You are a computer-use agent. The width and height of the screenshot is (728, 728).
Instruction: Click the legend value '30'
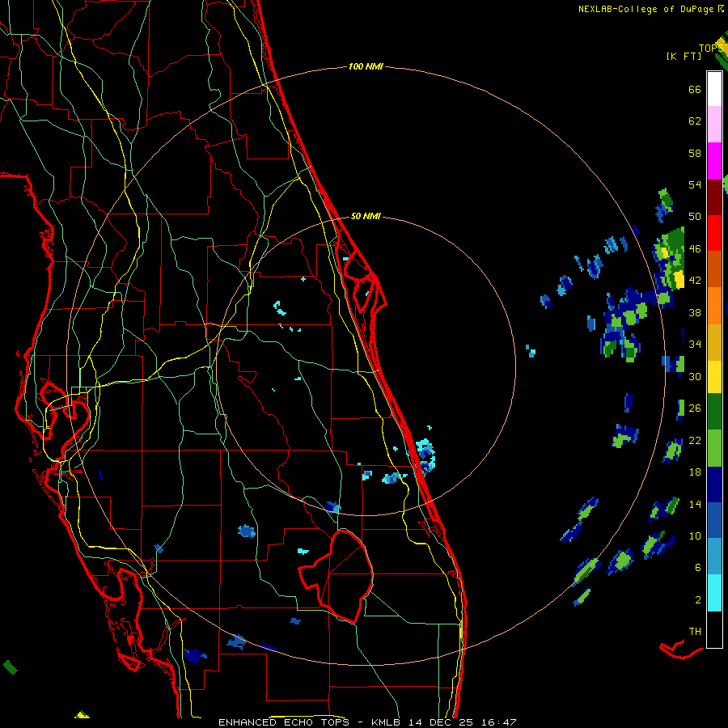pos(695,376)
